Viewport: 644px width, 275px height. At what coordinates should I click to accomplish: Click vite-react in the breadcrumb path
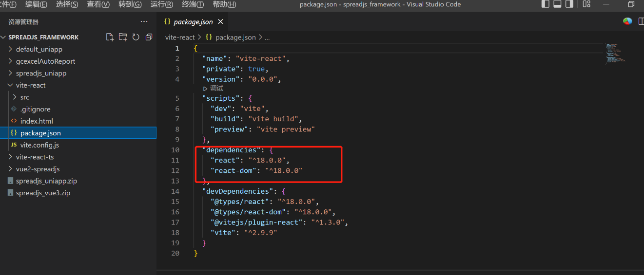[x=180, y=37]
